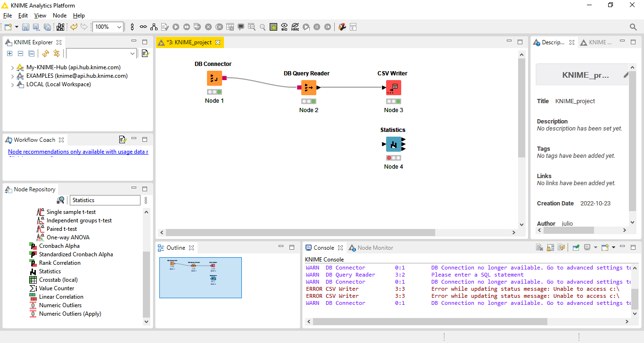Click the Node Repository search field
The width and height of the screenshot is (644, 343).
point(105,200)
